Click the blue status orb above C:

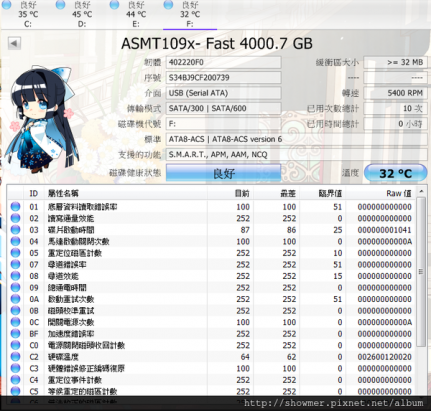click(6, 5)
